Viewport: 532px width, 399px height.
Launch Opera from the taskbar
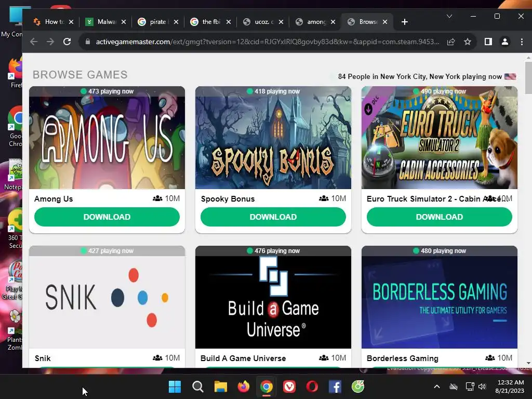tap(312, 387)
